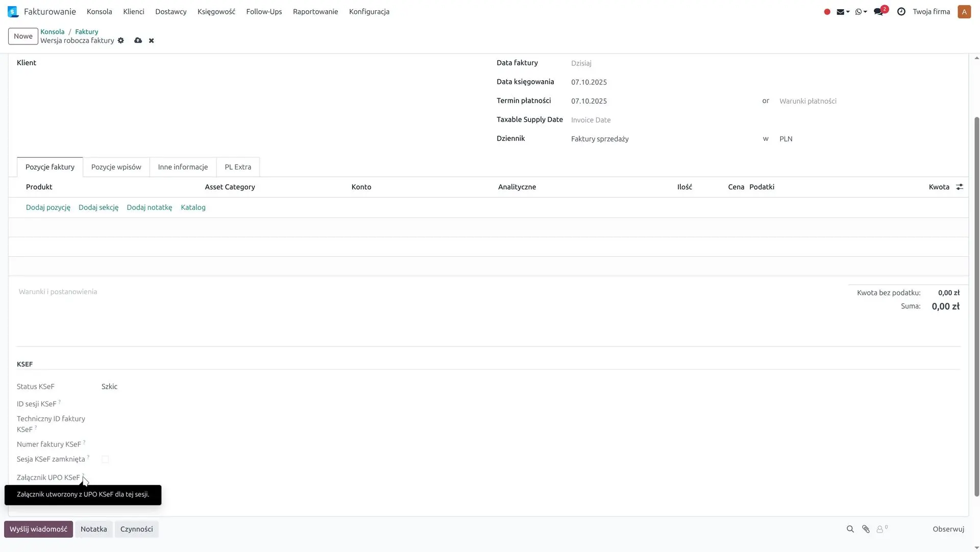The width and height of the screenshot is (980, 552).
Task: Switch to the Pozycje wpisów tab
Action: pyautogui.click(x=116, y=167)
